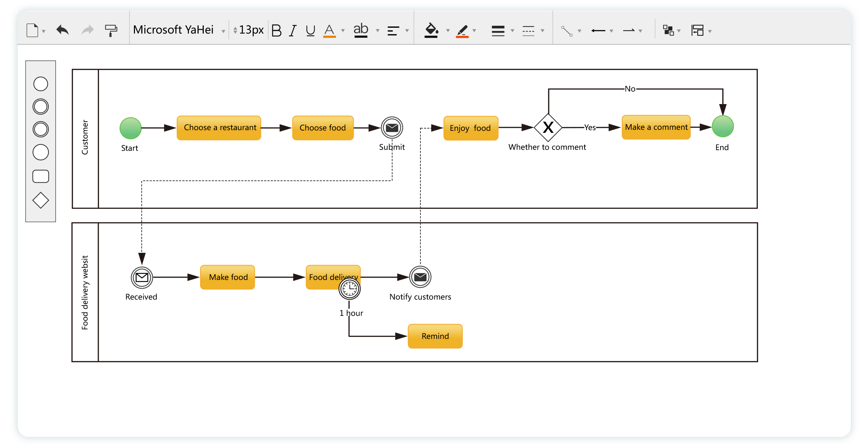Select the Remind task
The image size is (868, 448).
(x=435, y=336)
